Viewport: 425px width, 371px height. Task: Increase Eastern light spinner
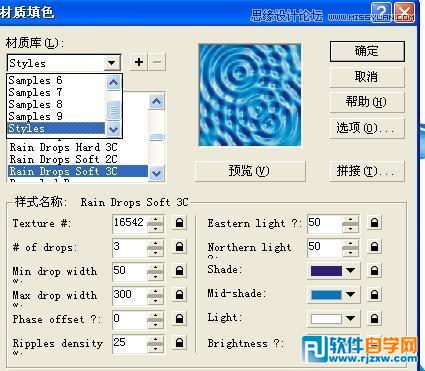(350, 219)
